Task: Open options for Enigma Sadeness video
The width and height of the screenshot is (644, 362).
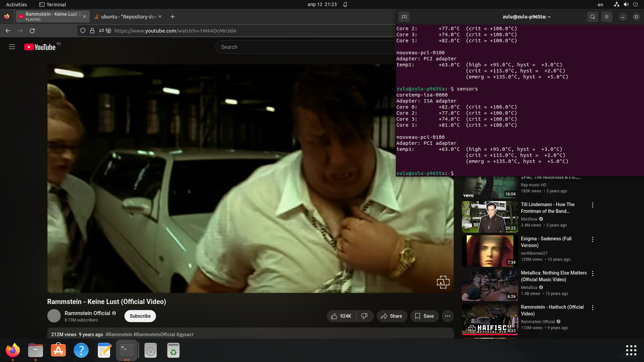Action: [x=593, y=239]
